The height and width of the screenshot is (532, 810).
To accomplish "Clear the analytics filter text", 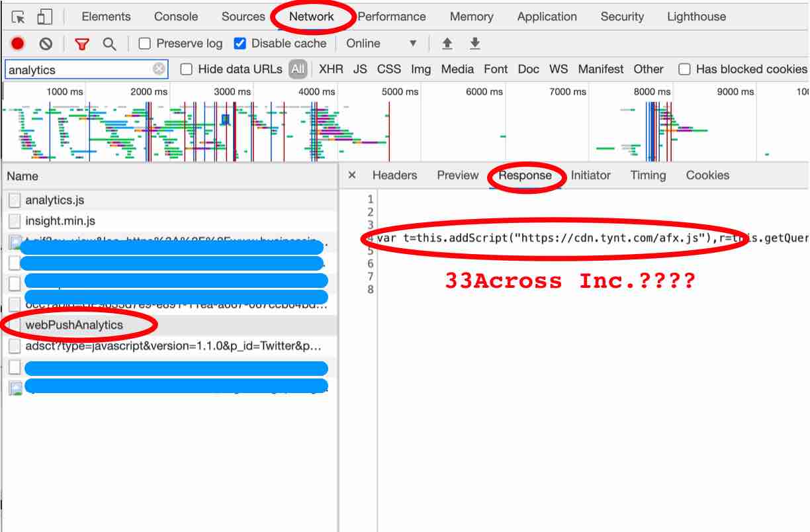I will 159,69.
